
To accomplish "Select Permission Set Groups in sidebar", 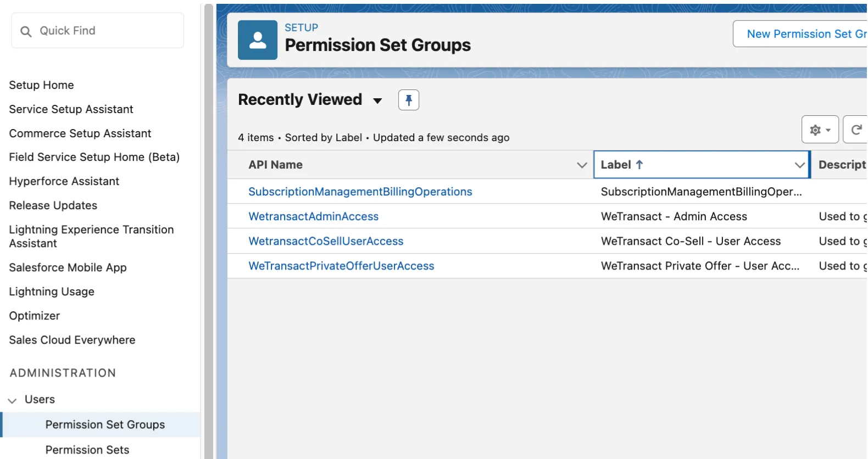I will pyautogui.click(x=101, y=424).
